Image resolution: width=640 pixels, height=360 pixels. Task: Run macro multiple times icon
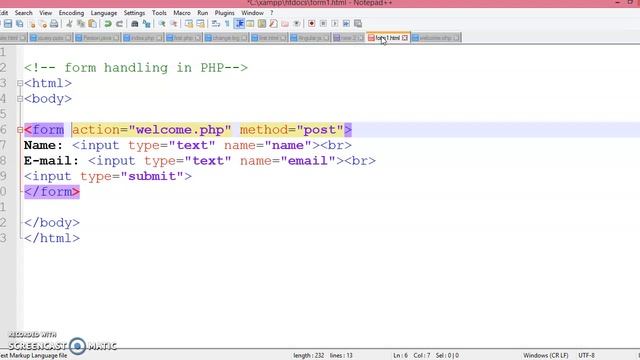[346, 24]
